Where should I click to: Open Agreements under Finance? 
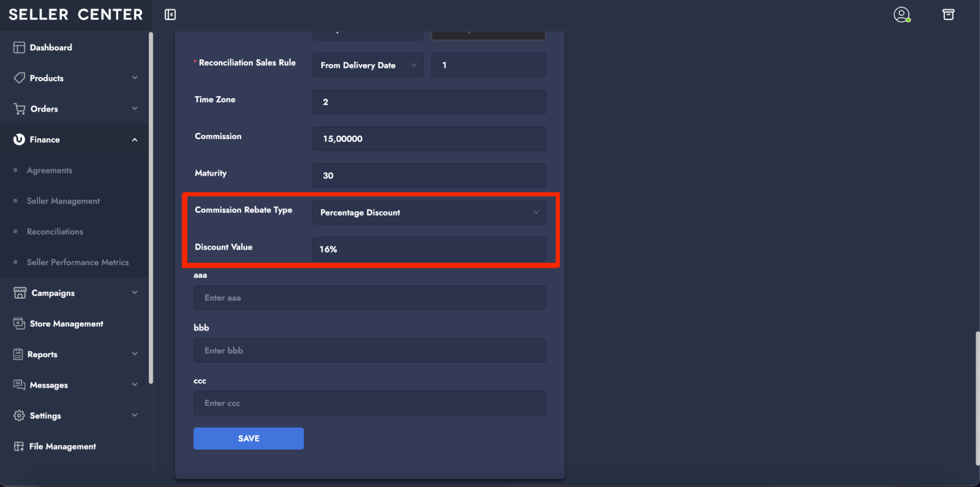50,170
